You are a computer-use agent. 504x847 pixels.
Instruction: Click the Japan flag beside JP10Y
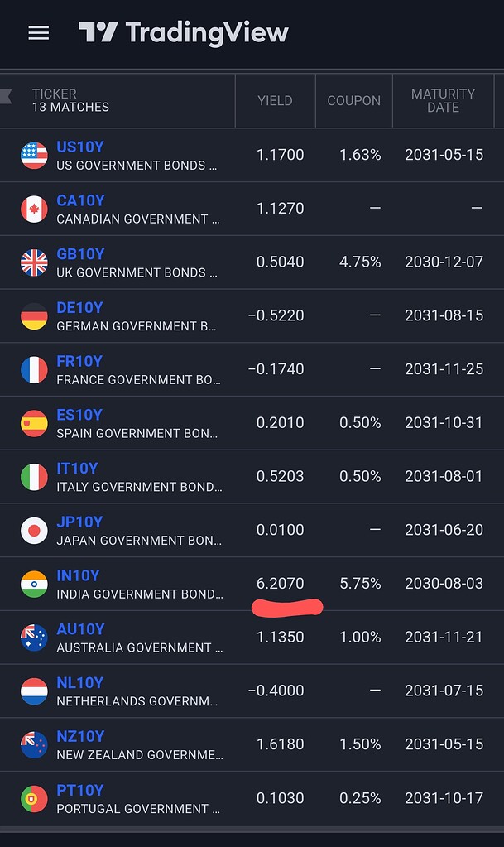coord(34,530)
